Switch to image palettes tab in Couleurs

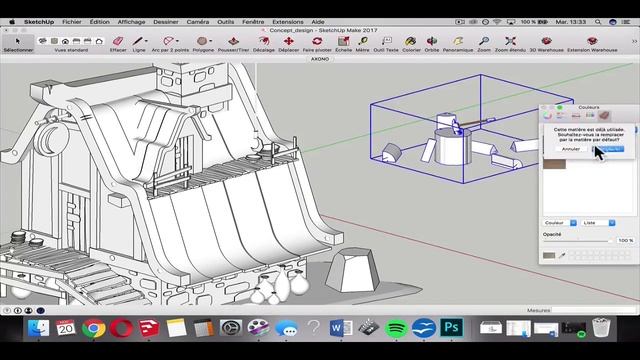click(x=576, y=116)
